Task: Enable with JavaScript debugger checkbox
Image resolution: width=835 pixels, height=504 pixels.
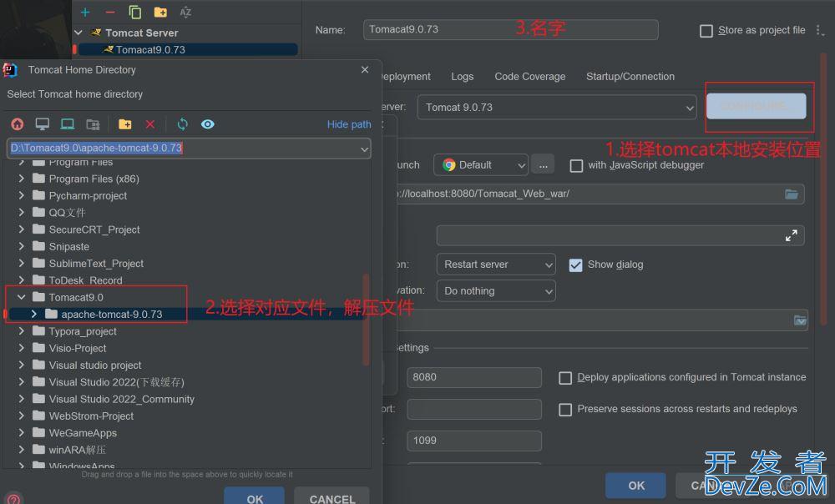Action: 576,165
